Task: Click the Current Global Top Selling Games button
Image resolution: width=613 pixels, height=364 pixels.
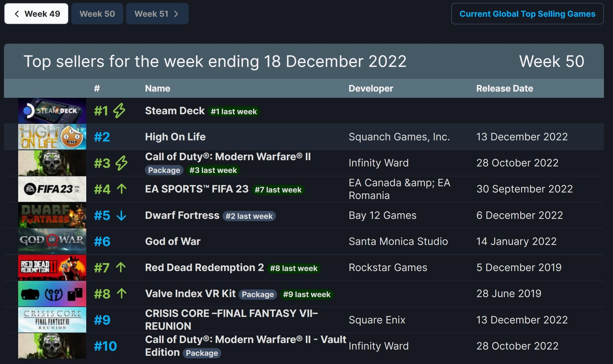Action: click(x=527, y=14)
